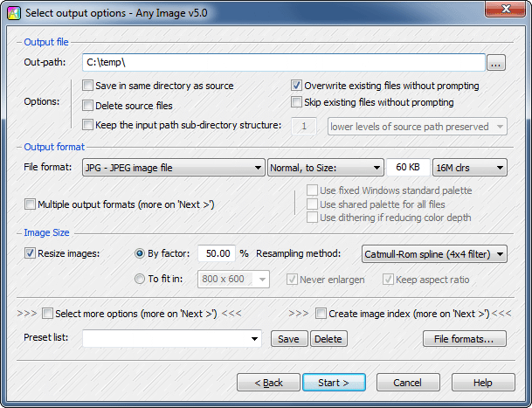Click the Out-path text field
Image resolution: width=532 pixels, height=408 pixels.
284,62
